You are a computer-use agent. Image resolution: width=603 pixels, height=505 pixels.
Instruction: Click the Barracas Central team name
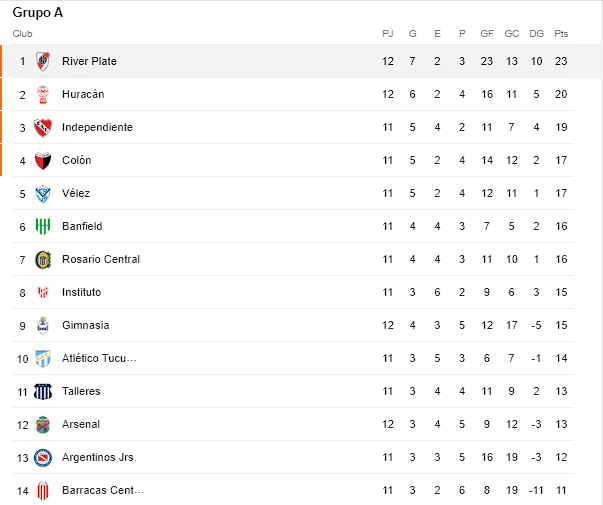[103, 490]
